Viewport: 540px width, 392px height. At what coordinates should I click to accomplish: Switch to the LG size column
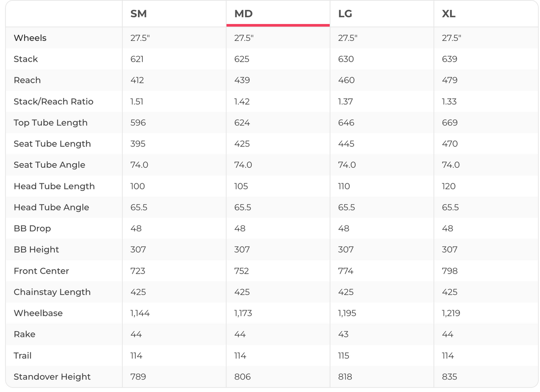345,14
